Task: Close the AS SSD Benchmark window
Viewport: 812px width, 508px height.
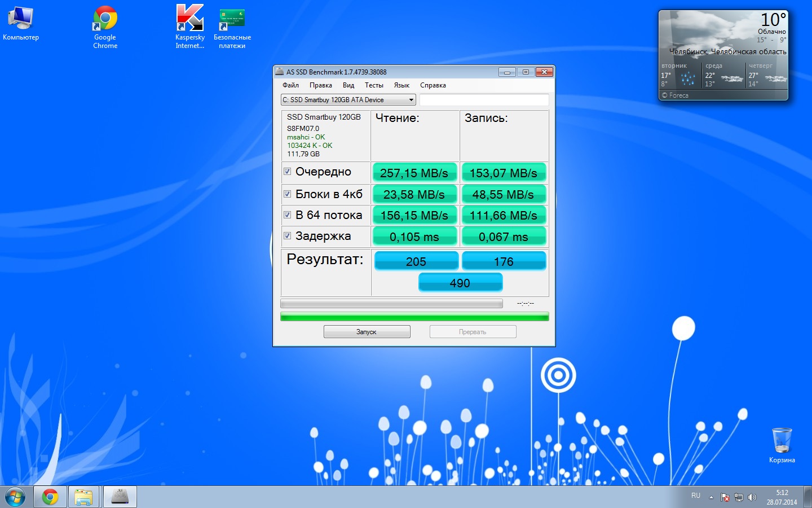Action: click(544, 72)
